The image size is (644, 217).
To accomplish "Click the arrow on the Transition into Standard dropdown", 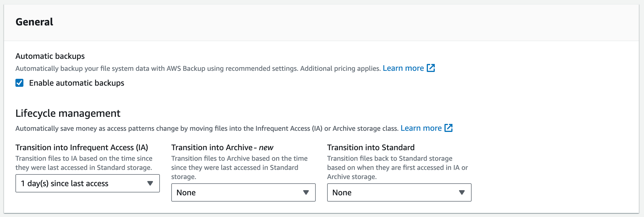I will (462, 192).
